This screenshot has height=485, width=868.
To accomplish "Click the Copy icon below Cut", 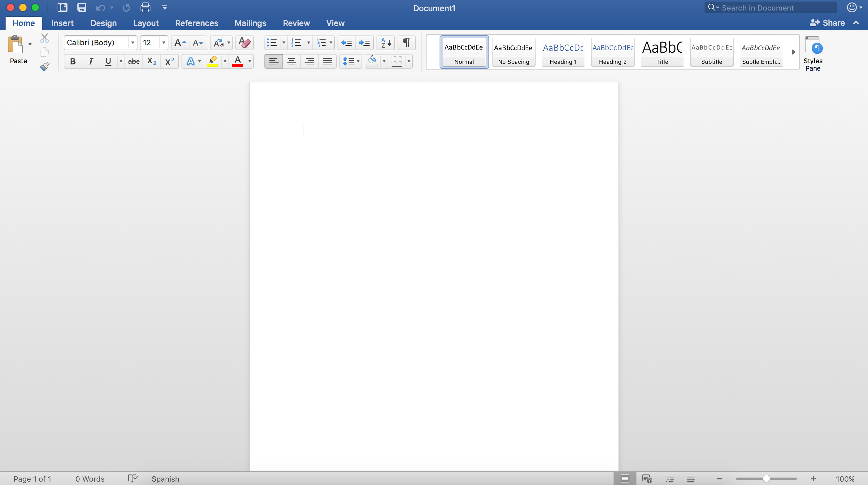I will [44, 52].
